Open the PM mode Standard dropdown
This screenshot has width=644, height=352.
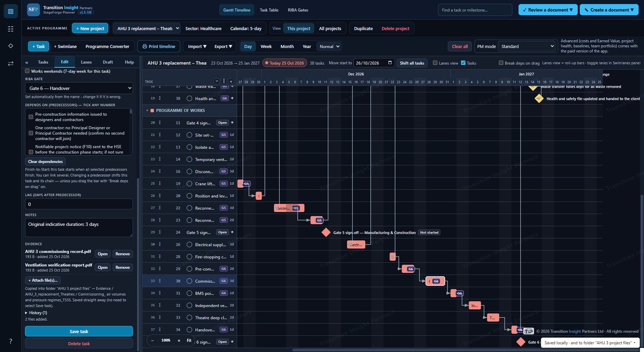pos(528,46)
